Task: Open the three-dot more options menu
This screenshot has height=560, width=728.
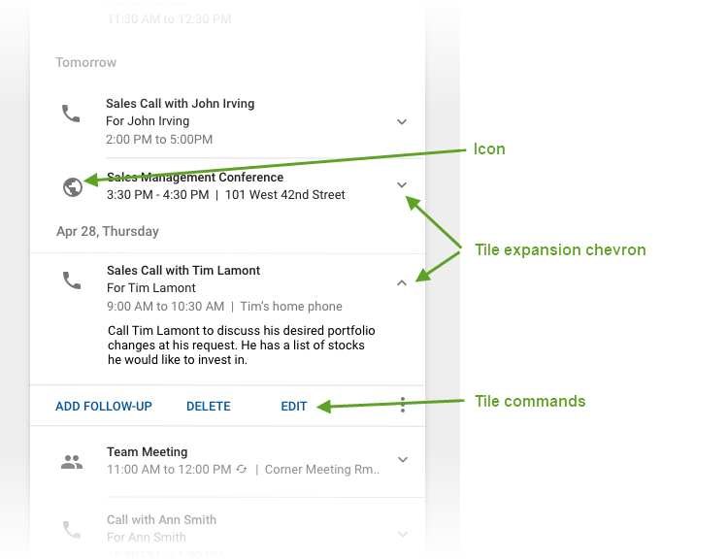Action: pos(403,407)
